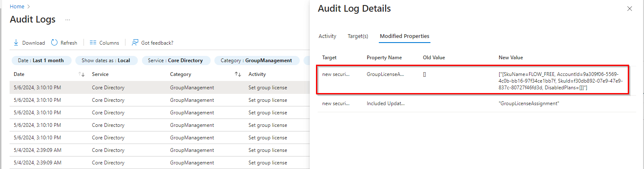Open the Date: Last 1 month filter
The height and width of the screenshot is (169, 644).
coord(41,61)
